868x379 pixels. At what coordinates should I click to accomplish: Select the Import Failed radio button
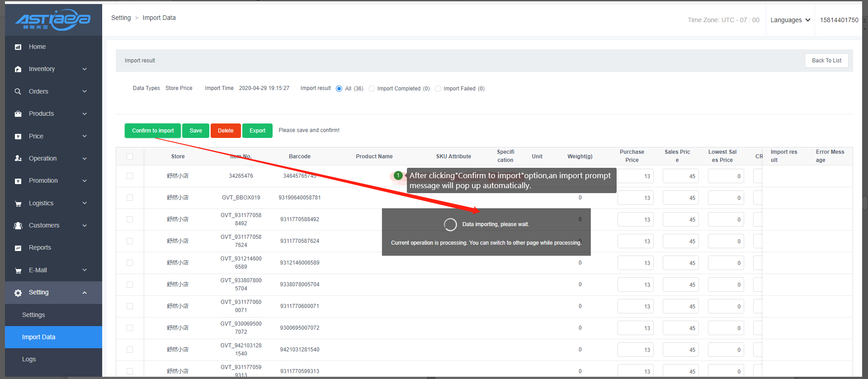coord(438,89)
